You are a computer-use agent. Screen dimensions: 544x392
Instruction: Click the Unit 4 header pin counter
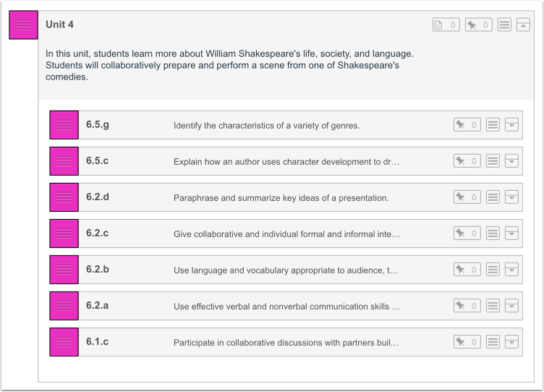[478, 25]
